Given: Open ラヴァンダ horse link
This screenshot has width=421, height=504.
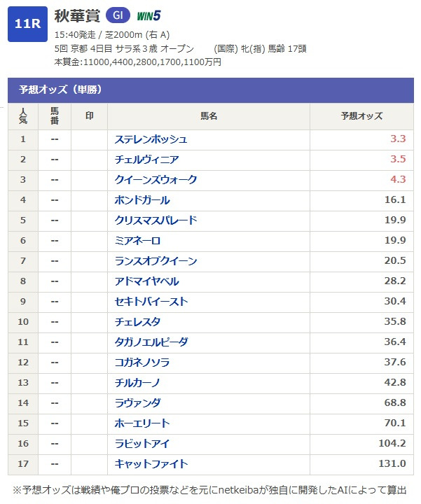Looking at the screenshot, I should coord(137,403).
